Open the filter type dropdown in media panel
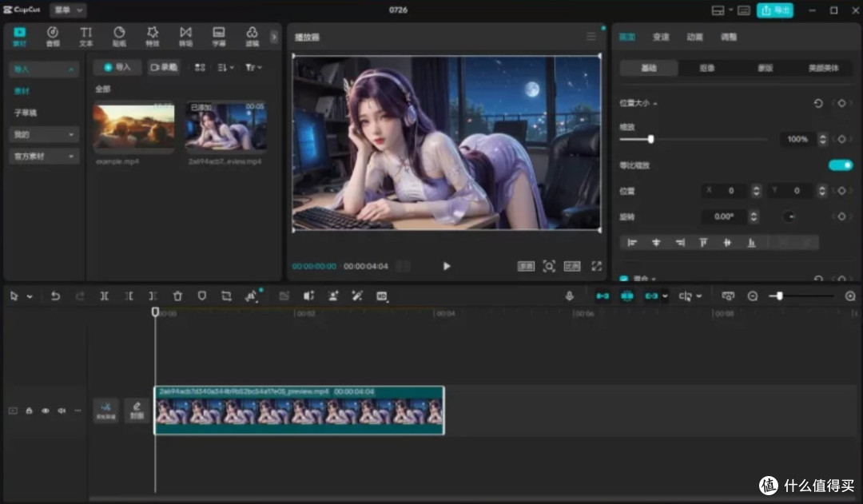 point(254,67)
